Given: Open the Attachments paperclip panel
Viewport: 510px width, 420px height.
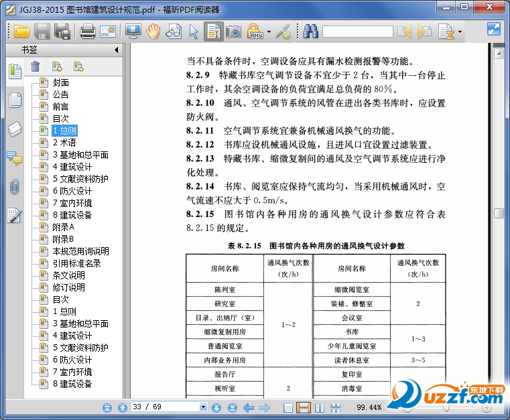Looking at the screenshot, I should coord(14,187).
